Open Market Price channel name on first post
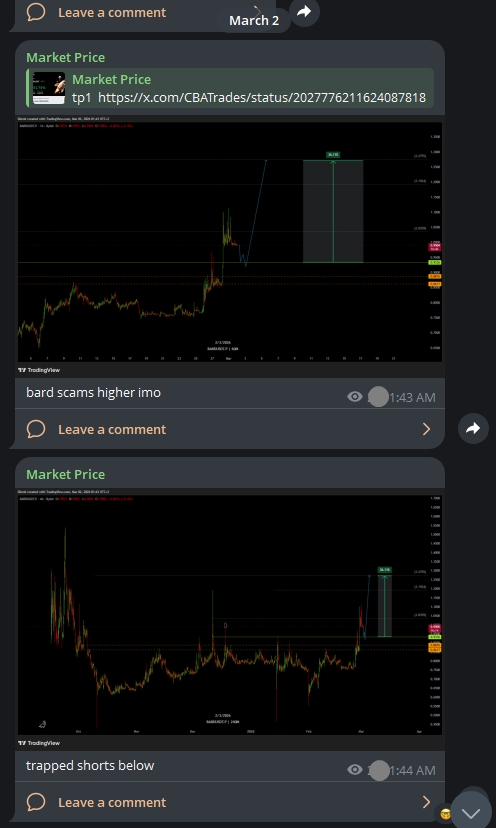 (65, 58)
